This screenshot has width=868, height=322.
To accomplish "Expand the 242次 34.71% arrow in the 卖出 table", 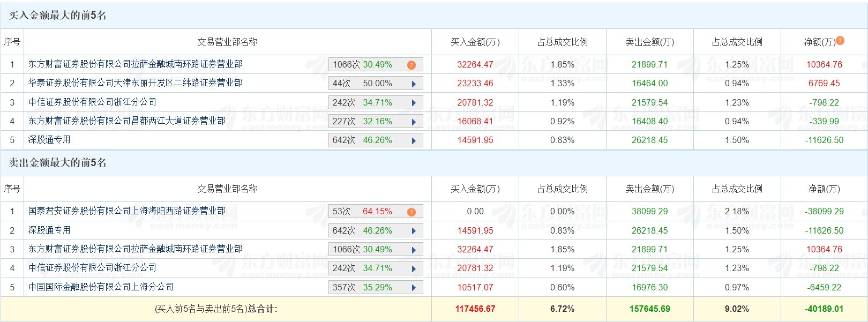I will pos(414,268).
